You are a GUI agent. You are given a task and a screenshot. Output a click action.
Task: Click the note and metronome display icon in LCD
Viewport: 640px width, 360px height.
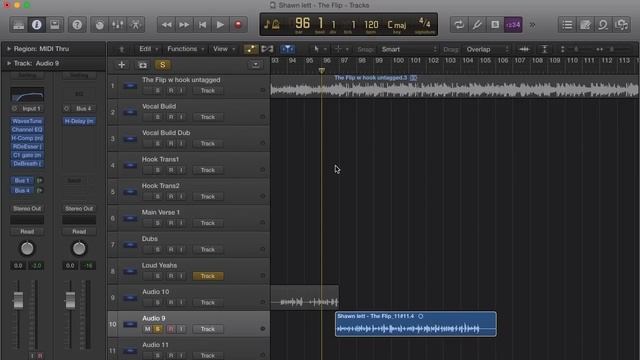pos(272,24)
